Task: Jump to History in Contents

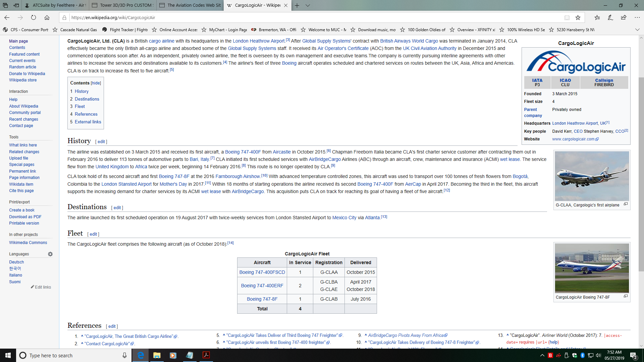Action: [82, 92]
